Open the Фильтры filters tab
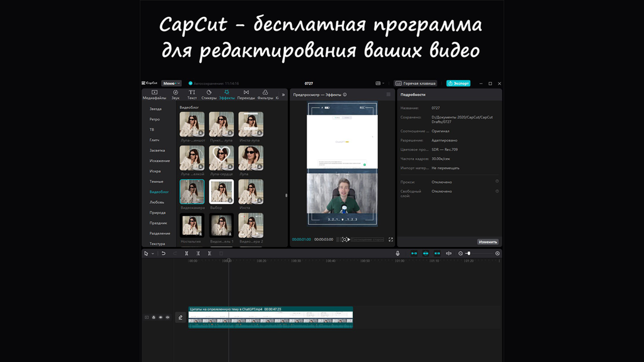Screen dimensions: 644x362 coord(265,95)
